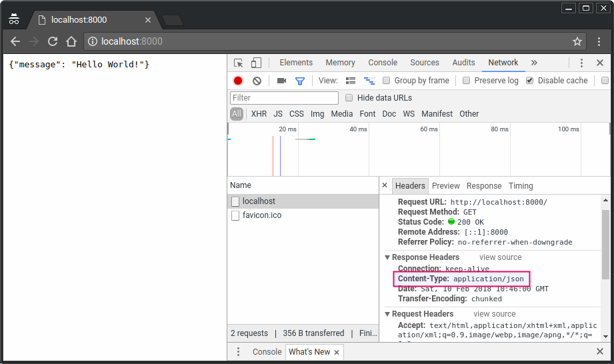Open the Timing tab
This screenshot has height=364, width=614.
[521, 186]
